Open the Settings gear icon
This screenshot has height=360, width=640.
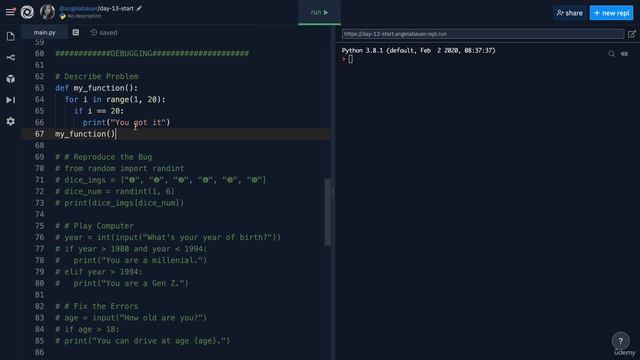coord(11,121)
